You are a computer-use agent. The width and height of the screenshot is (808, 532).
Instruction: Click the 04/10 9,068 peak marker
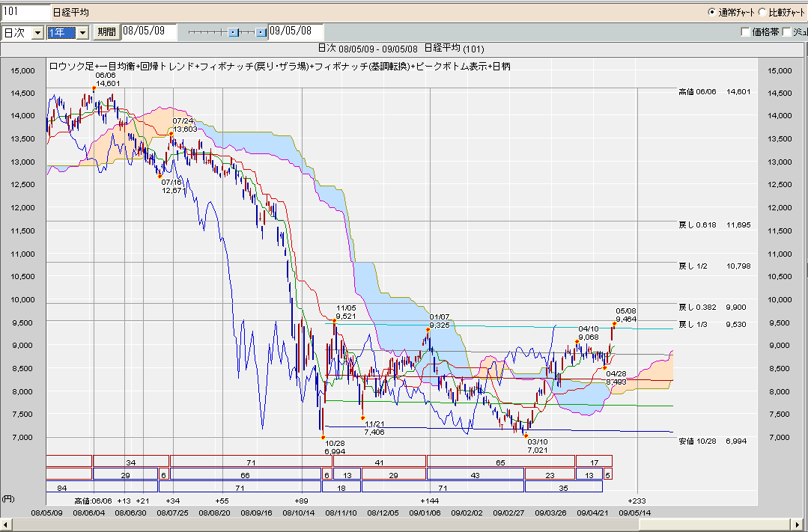577,341
